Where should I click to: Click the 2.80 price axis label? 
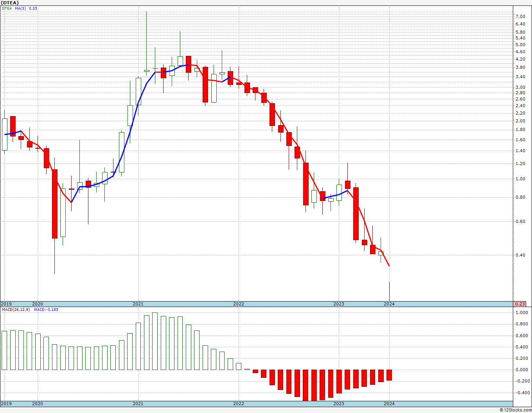[520, 93]
